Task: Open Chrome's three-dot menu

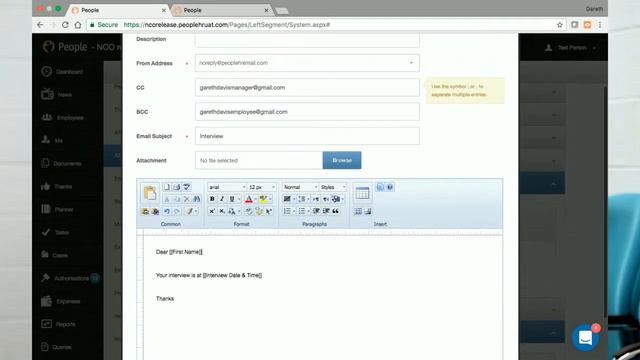Action: [x=600, y=25]
